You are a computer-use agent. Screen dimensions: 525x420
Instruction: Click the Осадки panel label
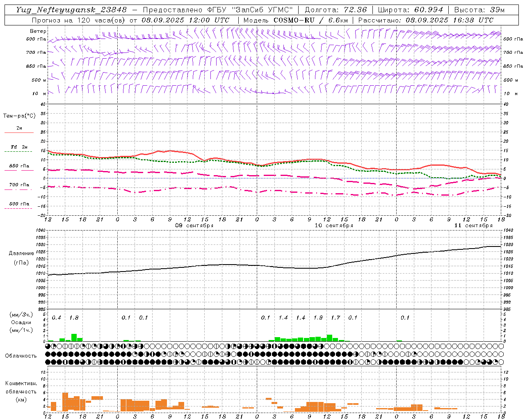coord(21,322)
